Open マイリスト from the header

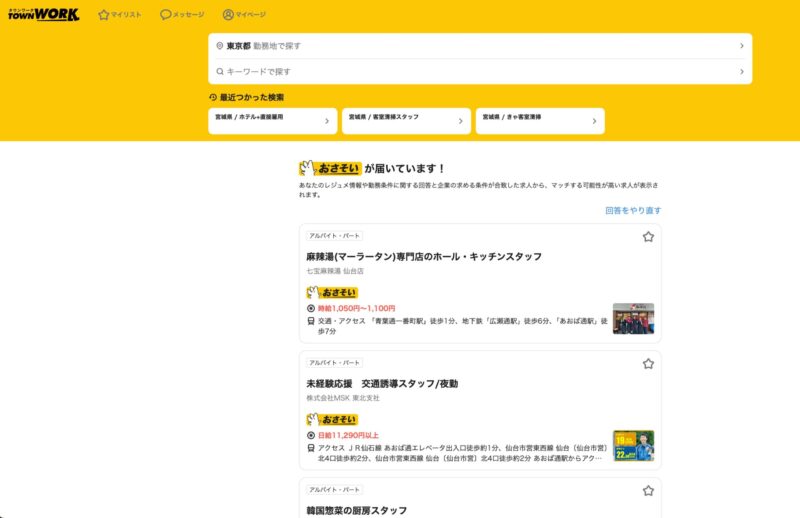coord(119,15)
